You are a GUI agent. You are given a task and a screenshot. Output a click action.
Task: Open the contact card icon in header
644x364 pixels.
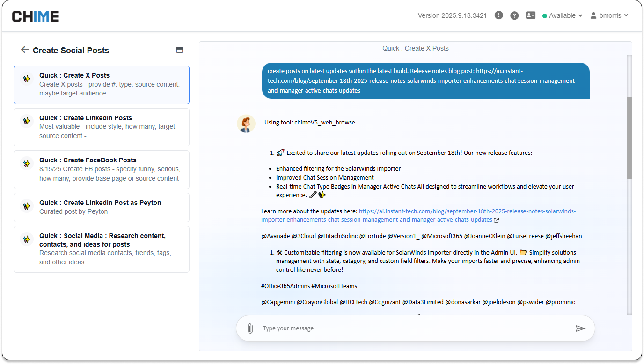point(530,15)
